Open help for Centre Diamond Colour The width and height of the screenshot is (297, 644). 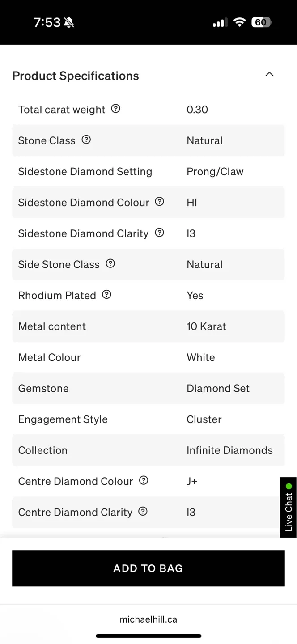click(x=143, y=480)
